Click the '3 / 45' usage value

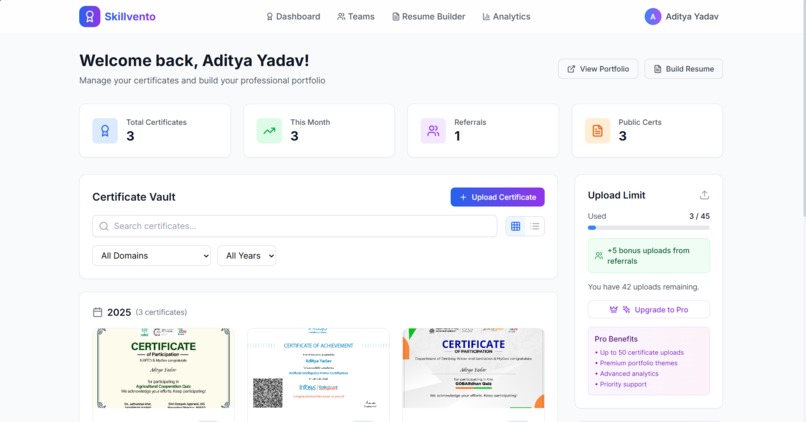(700, 216)
